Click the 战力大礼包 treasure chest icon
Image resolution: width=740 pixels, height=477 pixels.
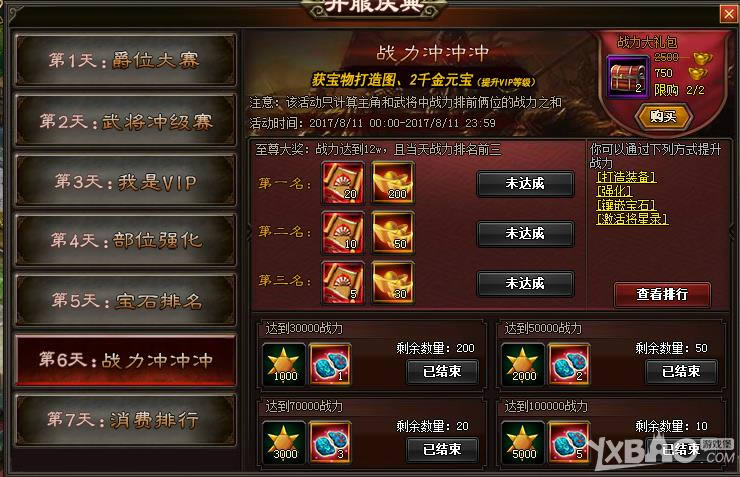[627, 77]
